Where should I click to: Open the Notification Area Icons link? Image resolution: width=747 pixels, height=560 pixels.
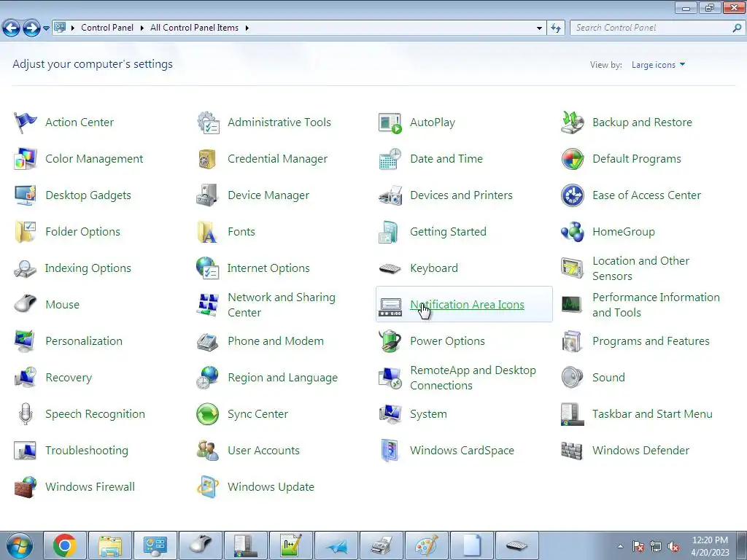[x=467, y=305]
